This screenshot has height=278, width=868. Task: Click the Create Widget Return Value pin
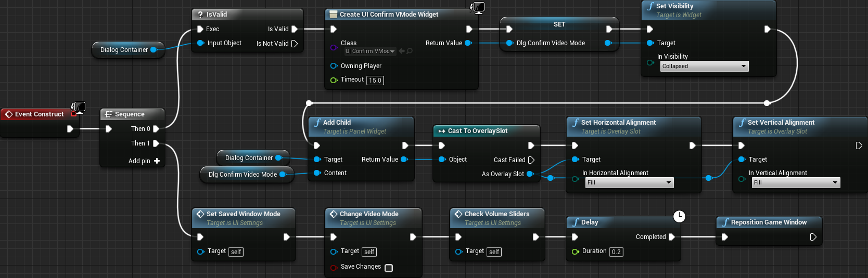[x=468, y=43]
